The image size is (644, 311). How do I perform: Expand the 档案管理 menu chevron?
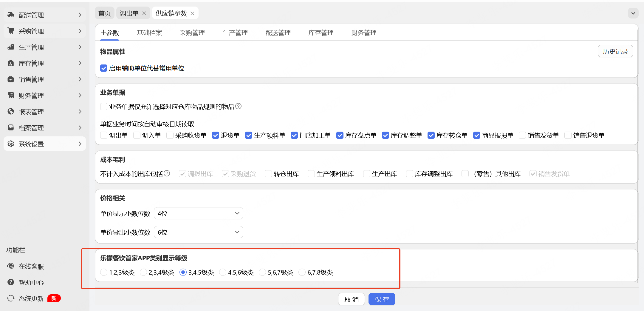click(x=80, y=127)
